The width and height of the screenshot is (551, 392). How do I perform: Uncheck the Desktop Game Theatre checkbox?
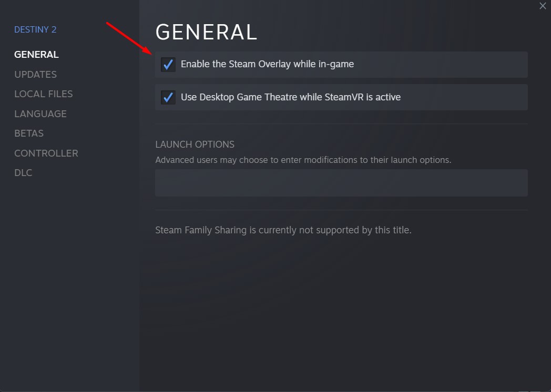[x=168, y=97]
